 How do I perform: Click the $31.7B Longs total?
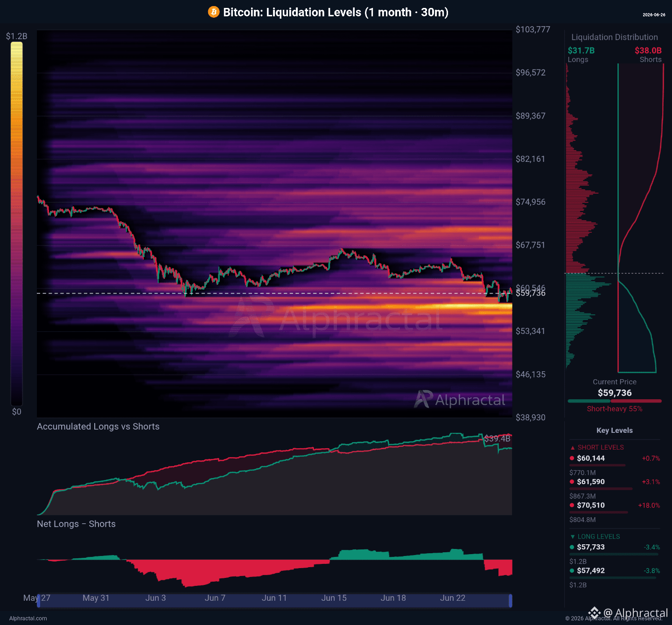581,50
